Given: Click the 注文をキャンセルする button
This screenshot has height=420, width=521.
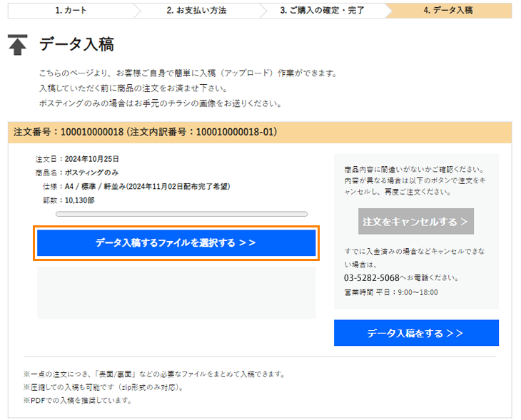Looking at the screenshot, I should (x=415, y=222).
